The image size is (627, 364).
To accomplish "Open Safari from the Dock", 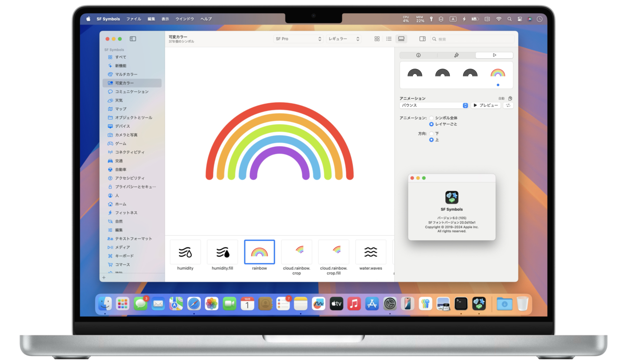I will click(x=193, y=304).
